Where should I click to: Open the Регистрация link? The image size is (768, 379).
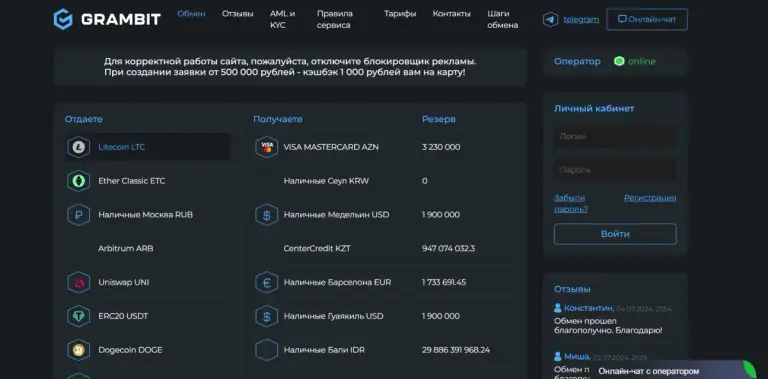(x=650, y=198)
